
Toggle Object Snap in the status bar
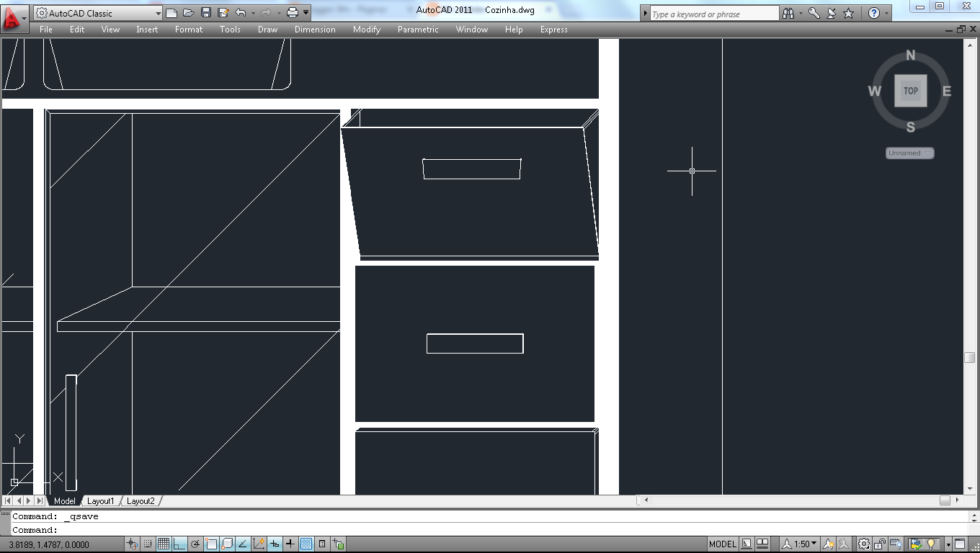pos(211,544)
